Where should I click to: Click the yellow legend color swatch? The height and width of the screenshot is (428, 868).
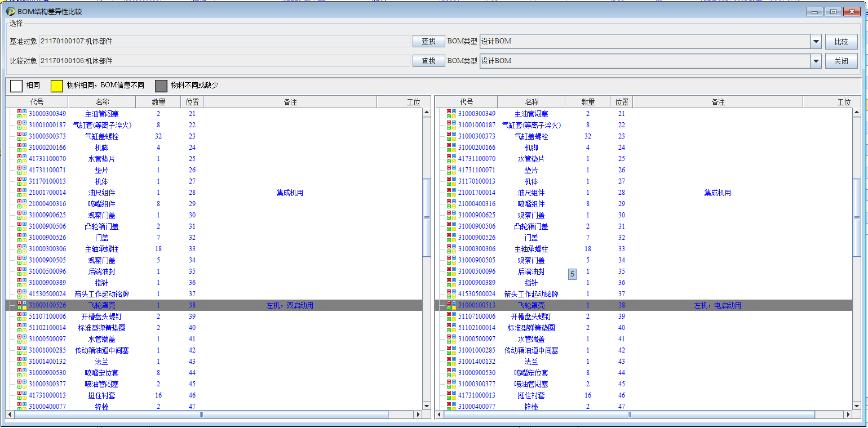pos(57,86)
